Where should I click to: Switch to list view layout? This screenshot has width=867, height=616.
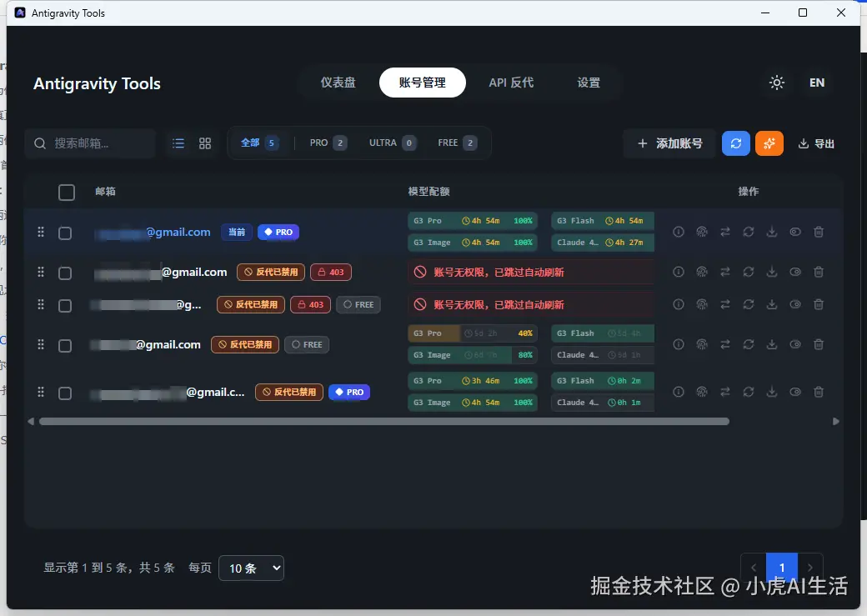[x=178, y=143]
